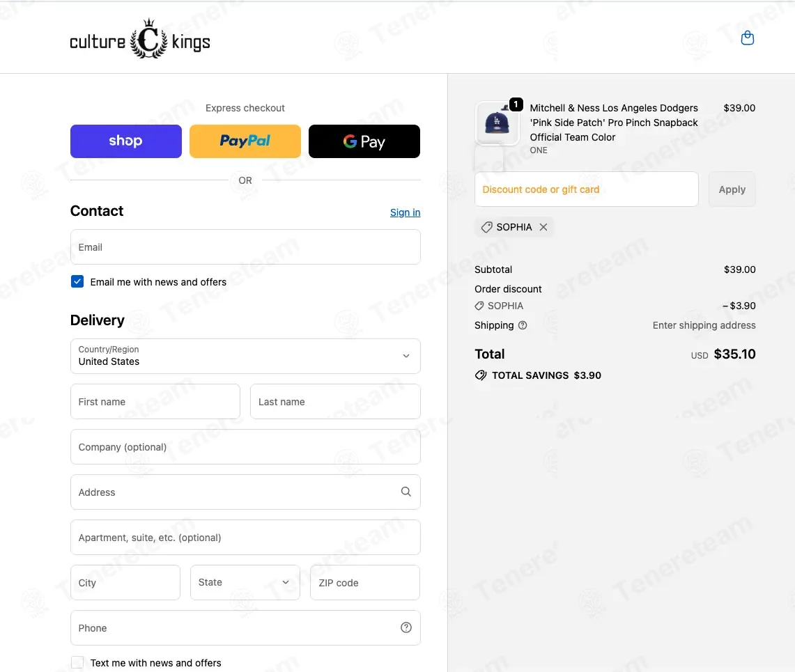Click the Address search magnifier icon

(x=406, y=492)
